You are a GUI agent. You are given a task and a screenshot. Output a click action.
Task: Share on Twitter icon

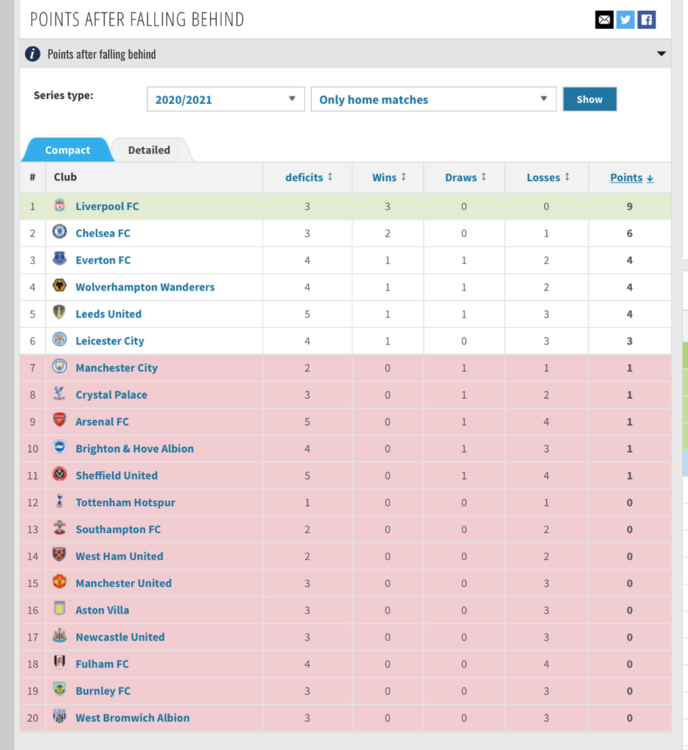[625, 20]
